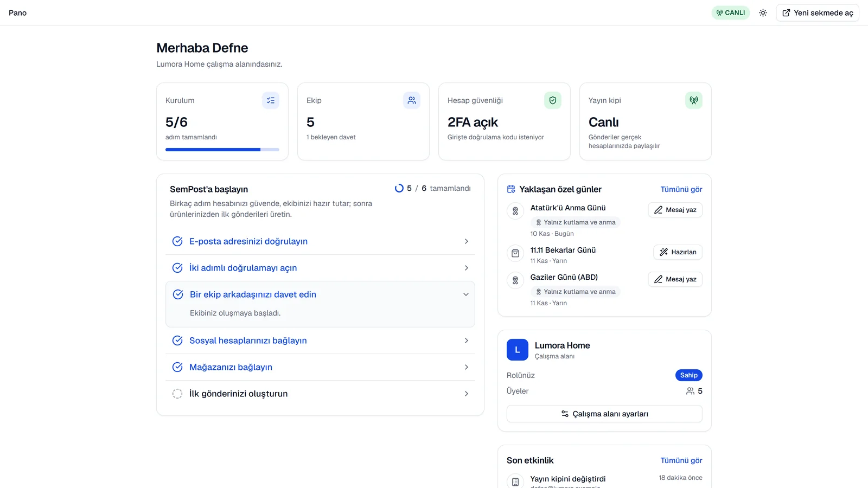This screenshot has width=868, height=488.
Task: Open E-posta adresinizi doğrulayın step
Action: pos(320,241)
